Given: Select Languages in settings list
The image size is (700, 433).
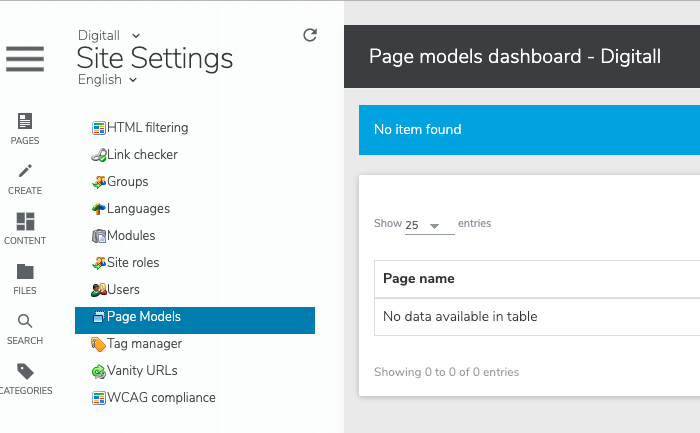Looking at the screenshot, I should click(138, 209).
